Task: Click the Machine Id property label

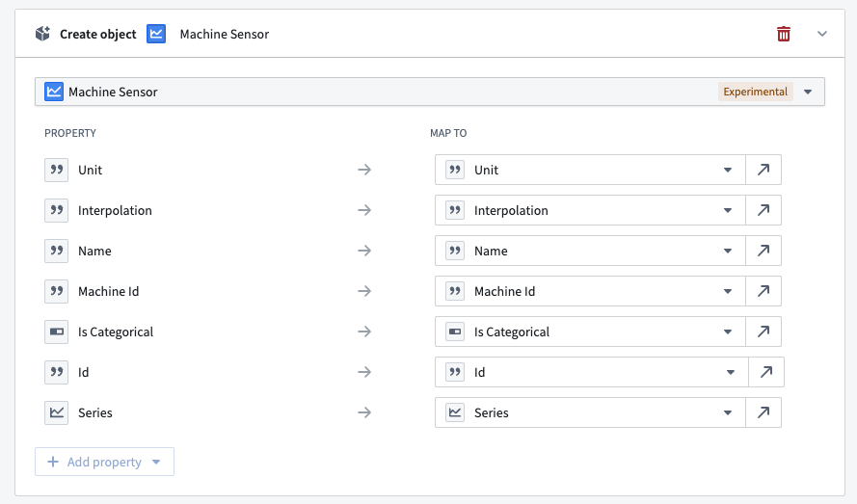Action: click(x=108, y=291)
